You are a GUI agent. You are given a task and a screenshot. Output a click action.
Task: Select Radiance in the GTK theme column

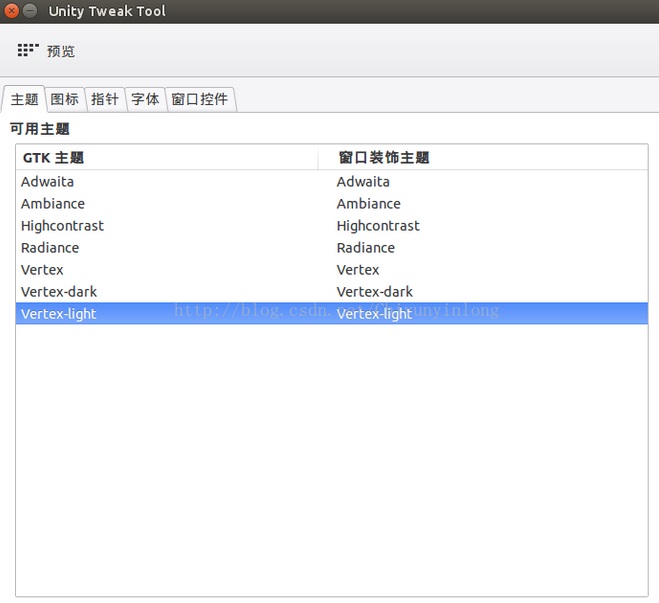point(50,248)
